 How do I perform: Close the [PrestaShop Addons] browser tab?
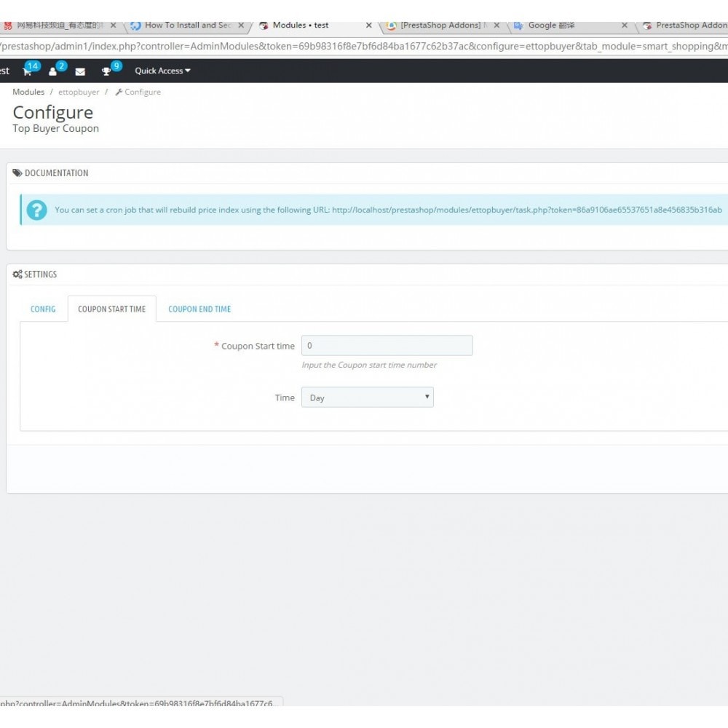496,25
